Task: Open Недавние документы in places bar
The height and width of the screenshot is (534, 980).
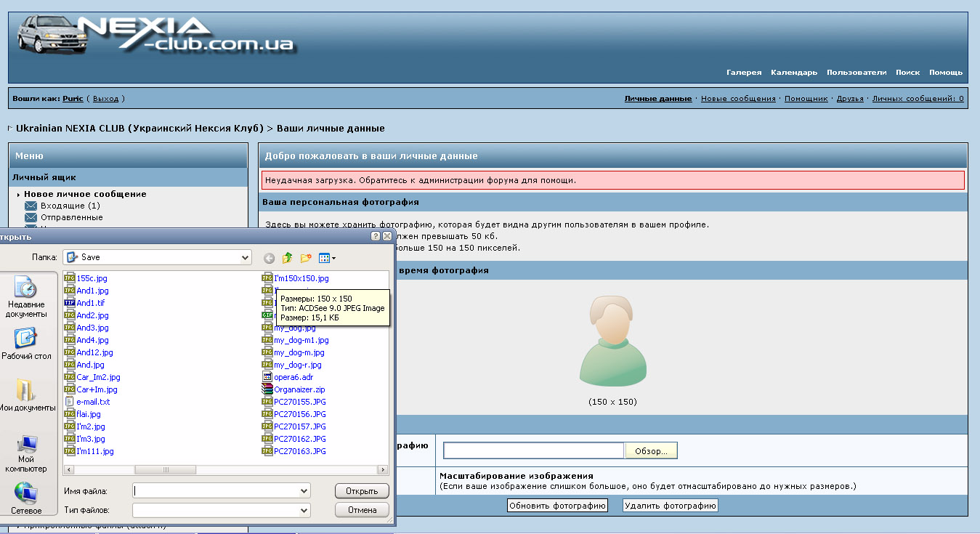Action: (27, 297)
